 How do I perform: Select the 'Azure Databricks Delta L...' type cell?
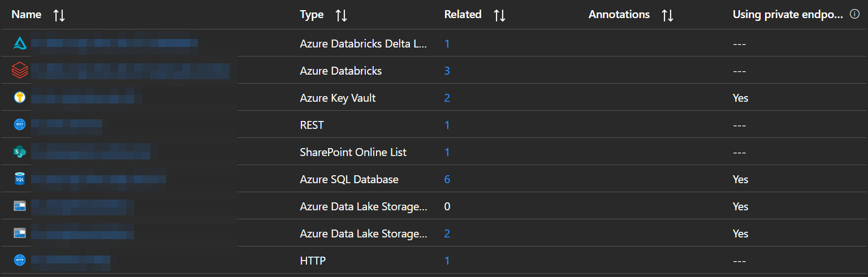click(364, 44)
